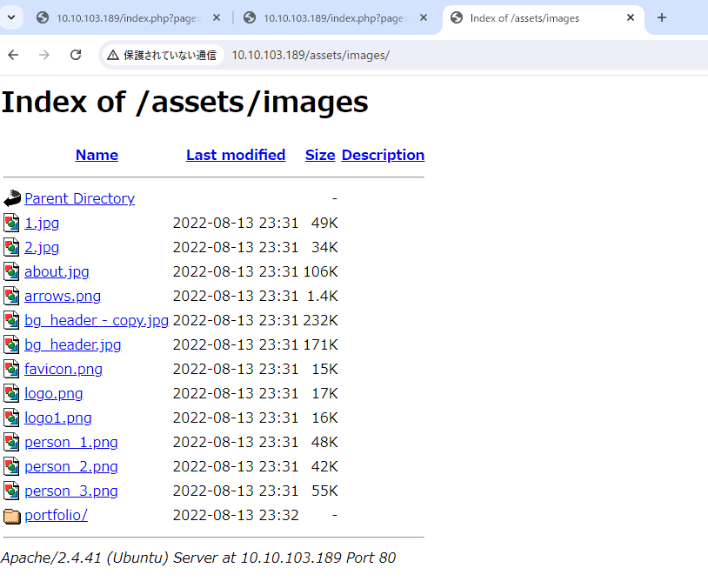Open the bg_header - copy.jpg link
The height and width of the screenshot is (588, 708).
[x=97, y=321]
